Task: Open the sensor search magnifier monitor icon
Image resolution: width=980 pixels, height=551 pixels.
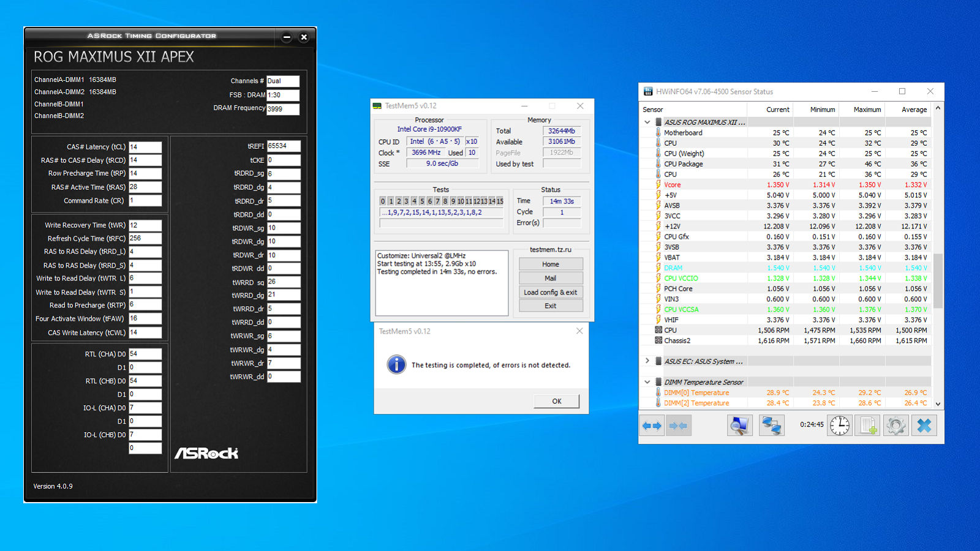Action: coord(739,425)
